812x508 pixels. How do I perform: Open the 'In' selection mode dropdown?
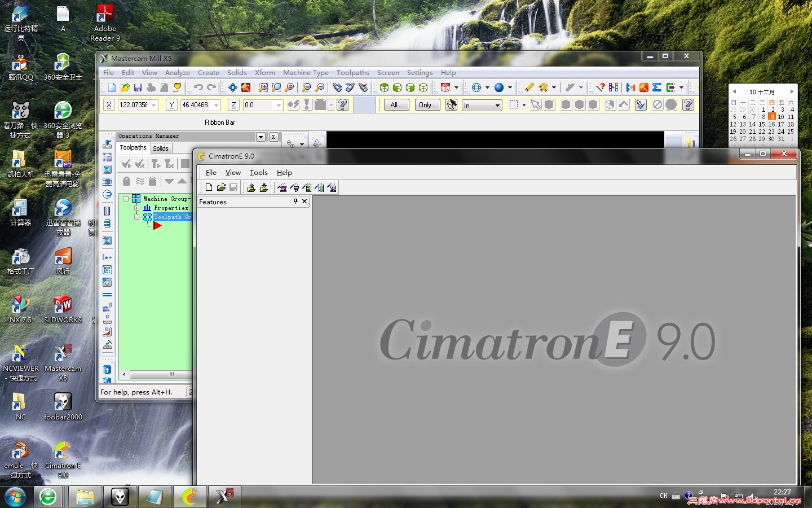(497, 105)
